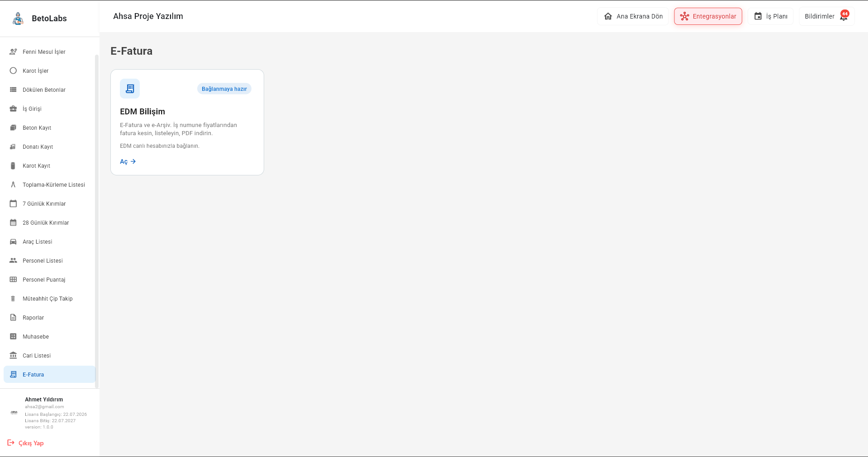
Task: Open Beton Kayıt cube icon
Action: click(x=13, y=127)
